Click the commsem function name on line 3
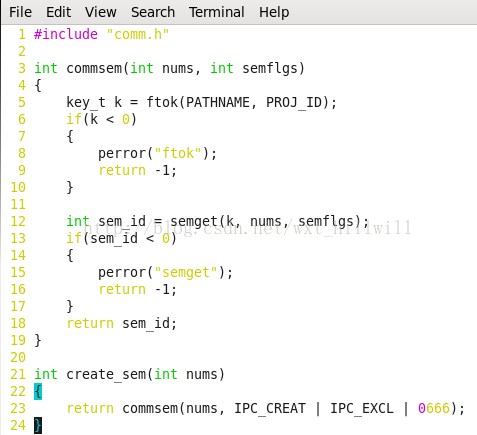This screenshot has width=477, height=435. [x=94, y=68]
